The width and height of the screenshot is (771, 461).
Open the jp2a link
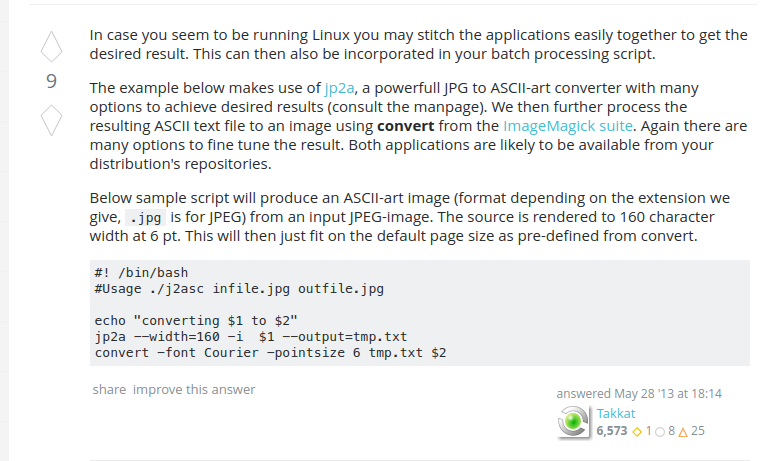pos(339,88)
